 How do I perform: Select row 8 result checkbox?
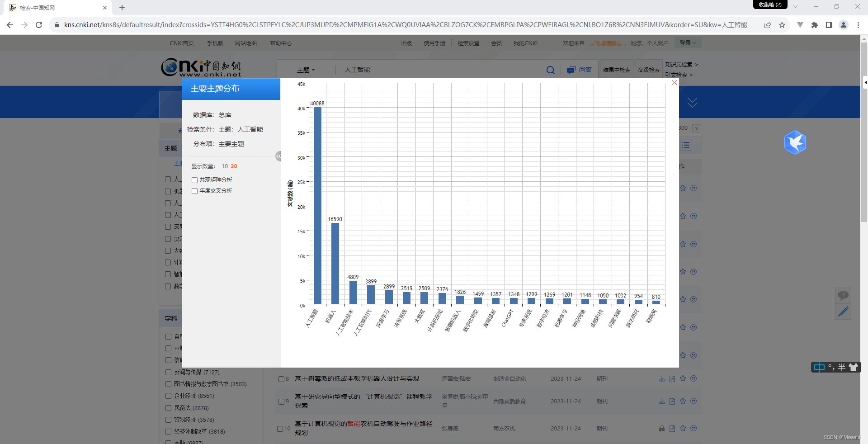[x=281, y=379]
